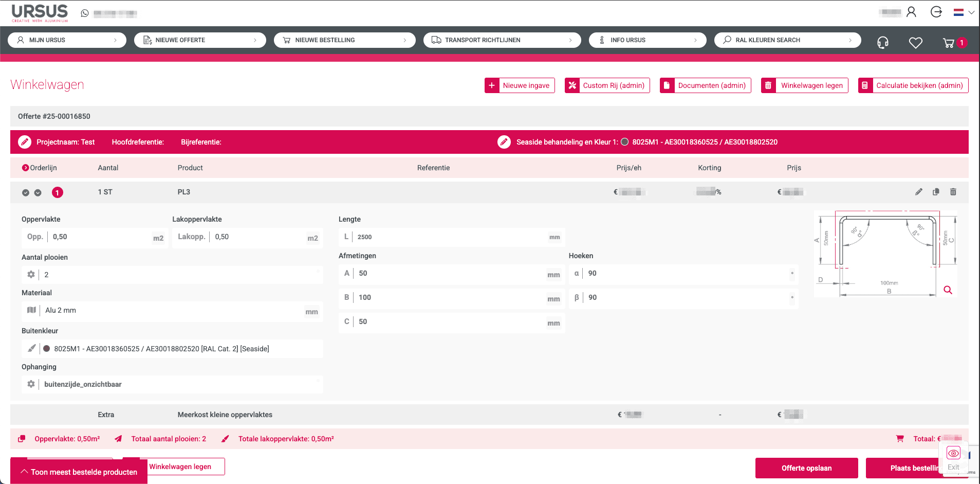This screenshot has height=484, width=980.
Task: Duplicate order line with the copy icon
Action: [936, 192]
